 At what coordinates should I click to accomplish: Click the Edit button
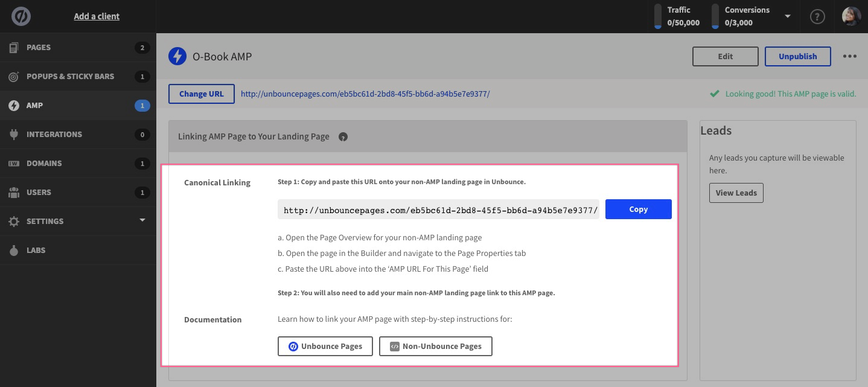click(725, 56)
